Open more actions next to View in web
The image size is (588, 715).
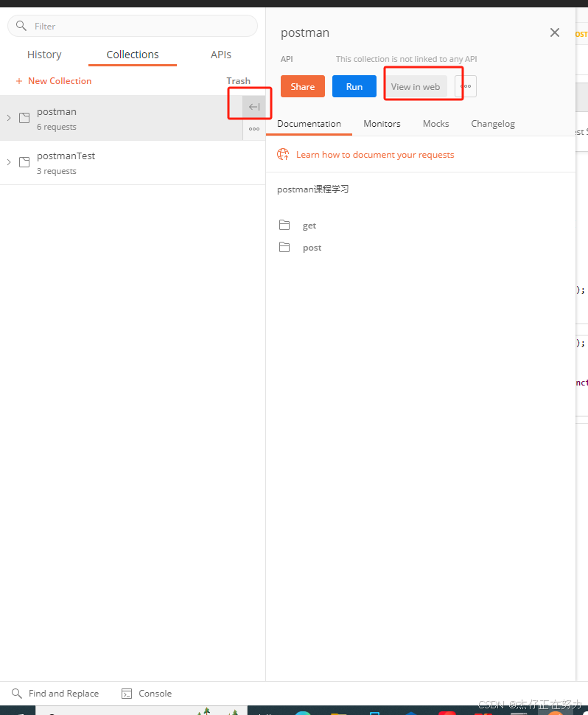pyautogui.click(x=466, y=86)
